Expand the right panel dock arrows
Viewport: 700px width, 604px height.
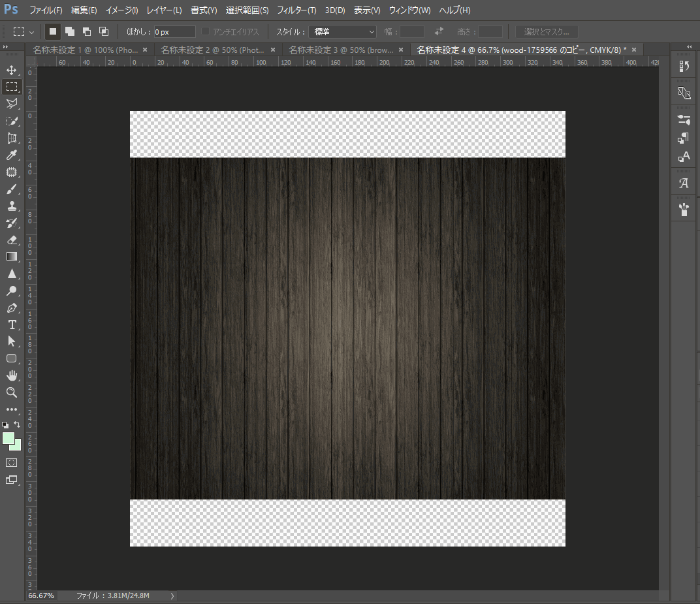coord(690,47)
